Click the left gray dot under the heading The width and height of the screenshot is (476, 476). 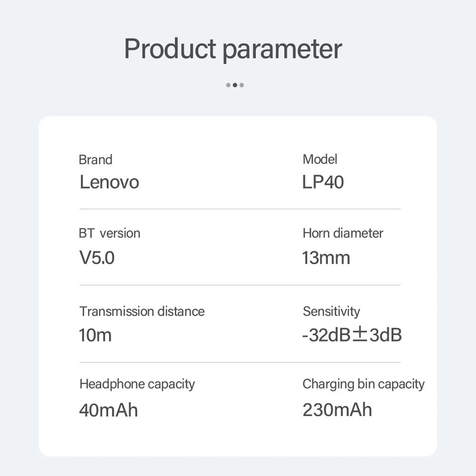point(228,85)
